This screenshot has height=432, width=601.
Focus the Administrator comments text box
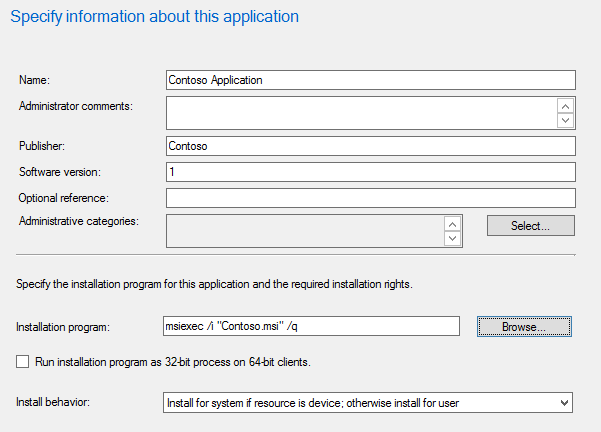(360, 112)
